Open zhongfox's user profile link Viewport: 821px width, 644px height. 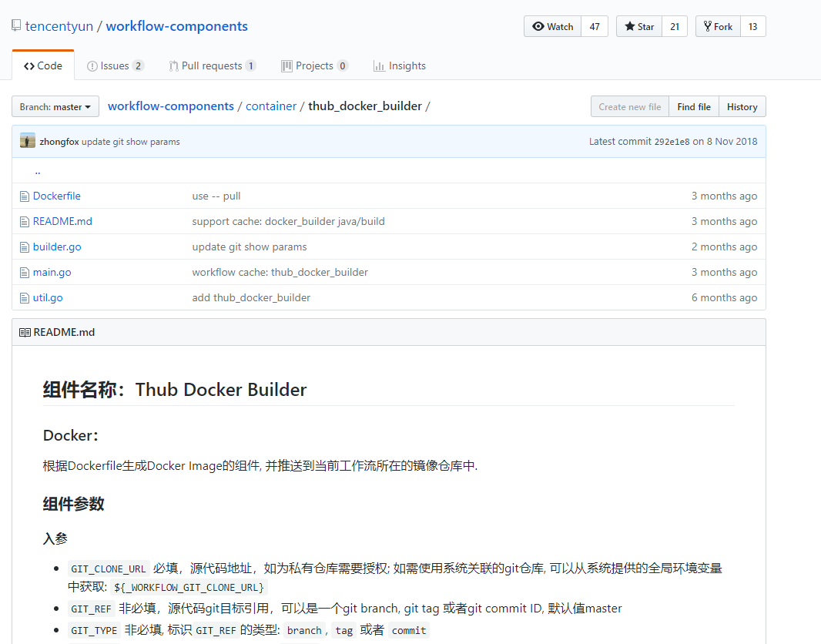coord(59,142)
